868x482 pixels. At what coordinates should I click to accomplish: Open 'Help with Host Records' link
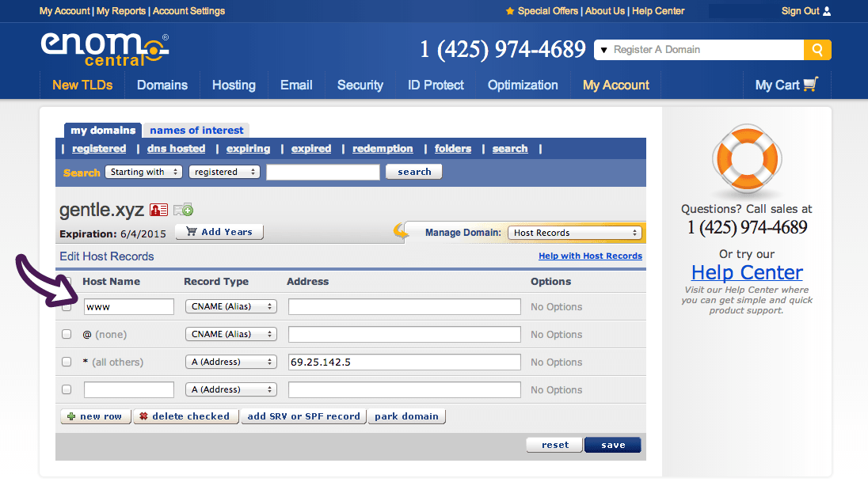[x=590, y=256]
